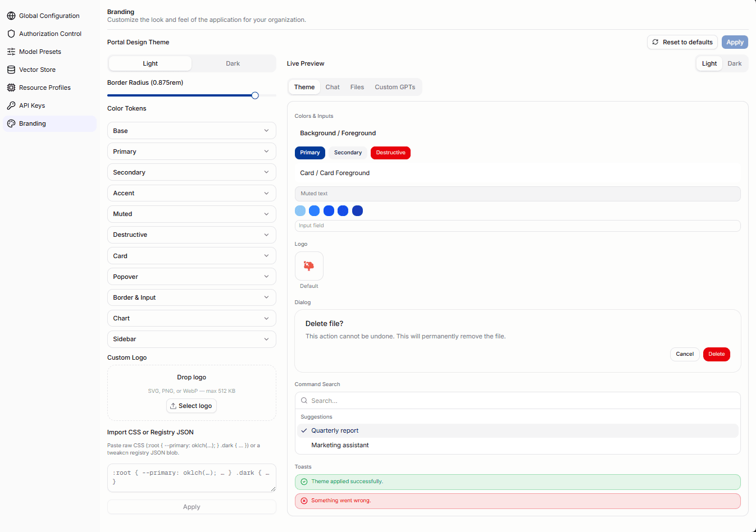Expand the Muted color token section
The width and height of the screenshot is (756, 532).
pos(192,214)
